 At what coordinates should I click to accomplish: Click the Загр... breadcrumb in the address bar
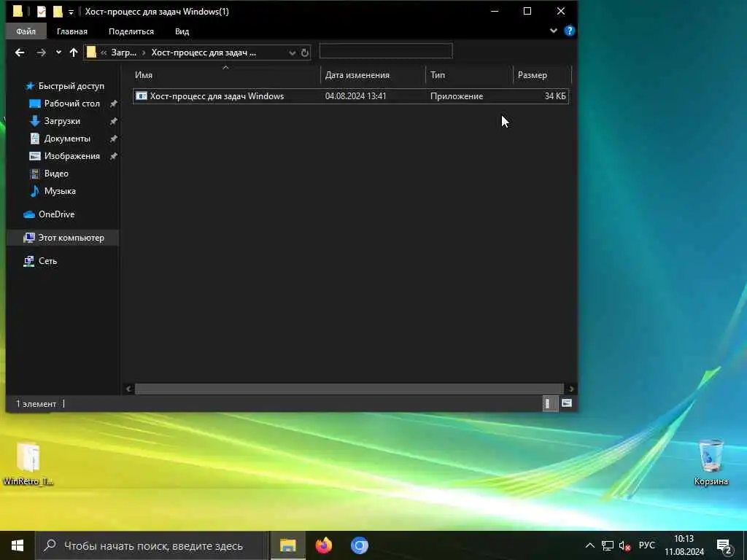[x=123, y=52]
